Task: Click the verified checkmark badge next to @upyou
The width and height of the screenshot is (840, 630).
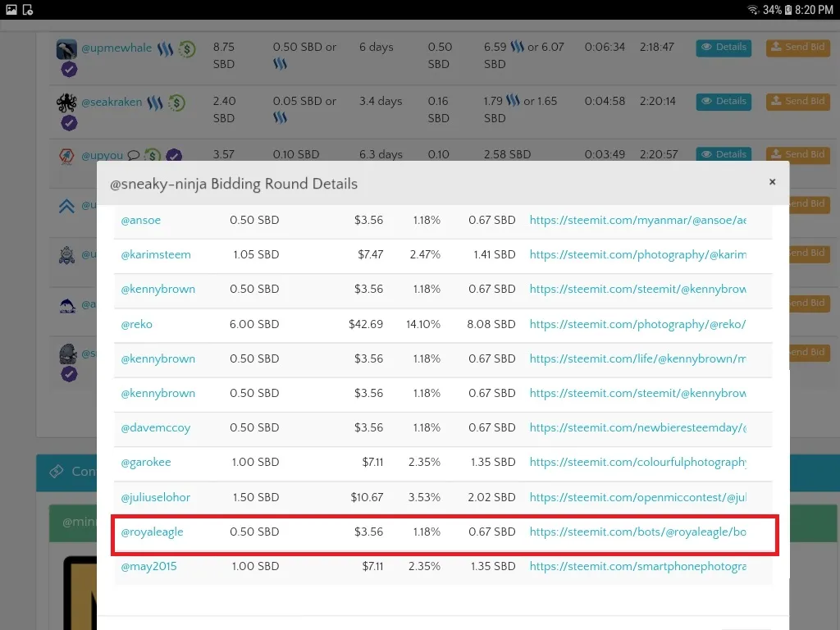Action: click(174, 155)
